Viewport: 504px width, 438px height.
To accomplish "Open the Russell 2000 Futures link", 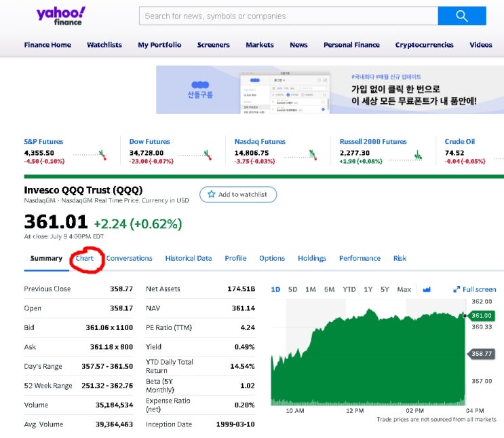I will (373, 142).
